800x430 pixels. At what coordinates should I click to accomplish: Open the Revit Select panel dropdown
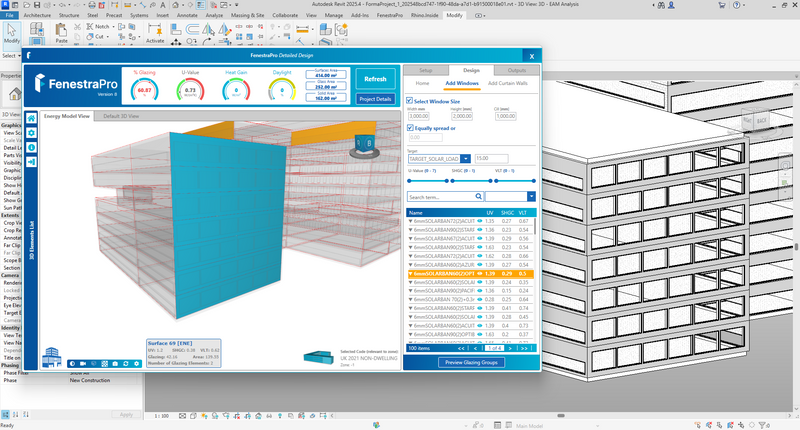coord(11,56)
